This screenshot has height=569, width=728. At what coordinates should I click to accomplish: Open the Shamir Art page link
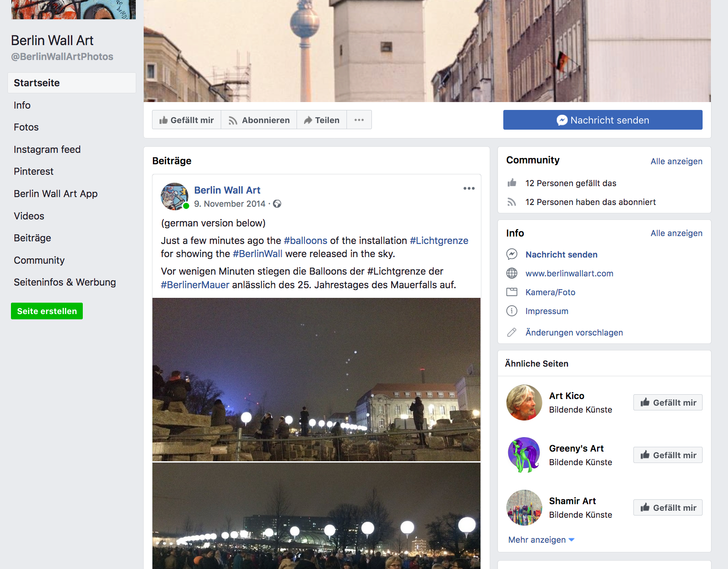point(573,501)
